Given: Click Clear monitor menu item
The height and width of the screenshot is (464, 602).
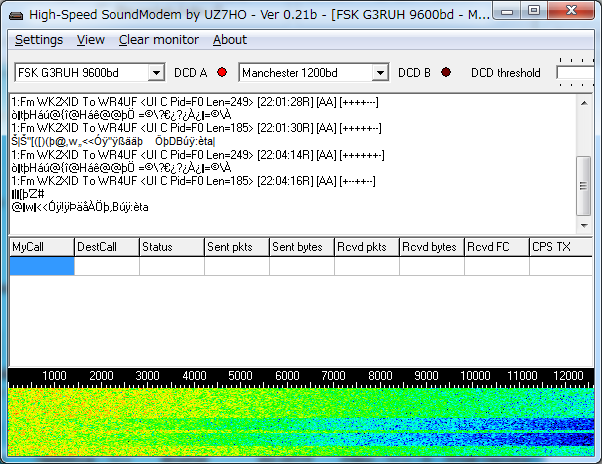Looking at the screenshot, I should [159, 40].
